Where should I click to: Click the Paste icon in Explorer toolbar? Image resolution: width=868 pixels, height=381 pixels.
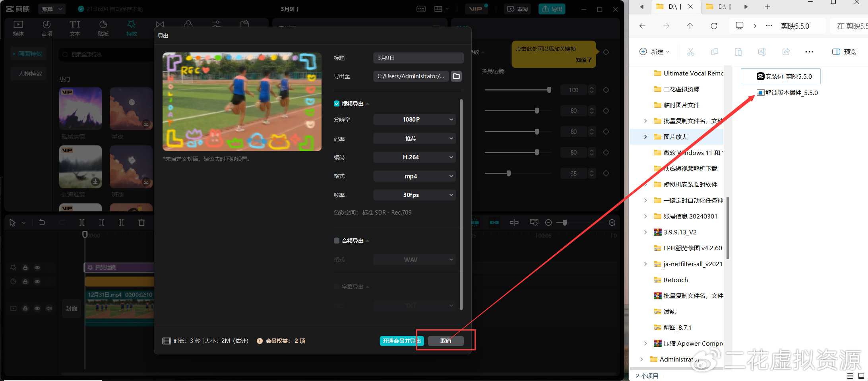pos(738,52)
